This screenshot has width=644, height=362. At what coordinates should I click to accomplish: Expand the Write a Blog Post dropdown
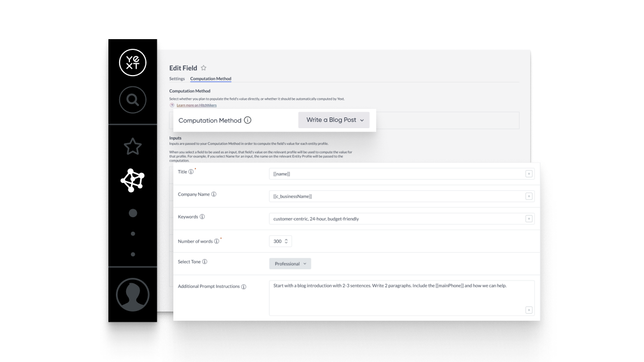(334, 120)
